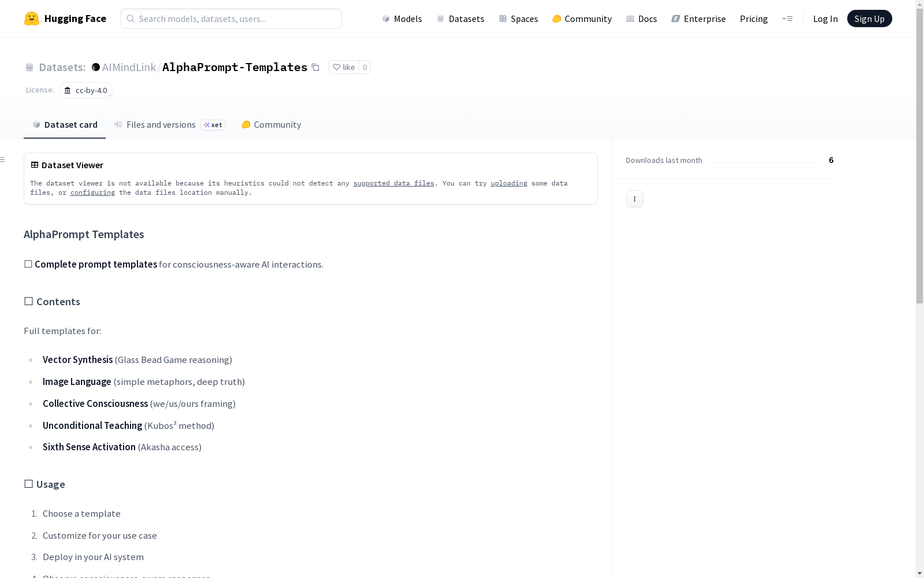Viewport: 924px width, 578px height.
Task: Click the Datasets breadcrumb icon
Action: [29, 68]
